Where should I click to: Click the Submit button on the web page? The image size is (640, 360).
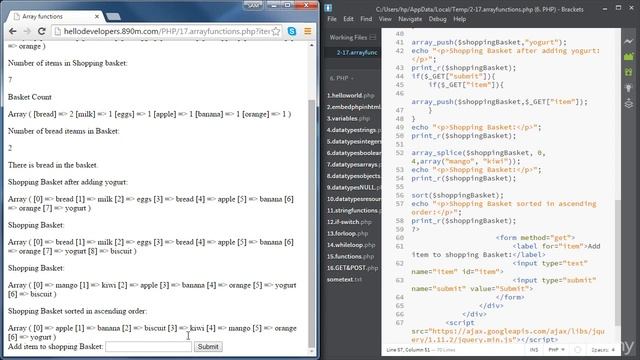[x=208, y=347]
